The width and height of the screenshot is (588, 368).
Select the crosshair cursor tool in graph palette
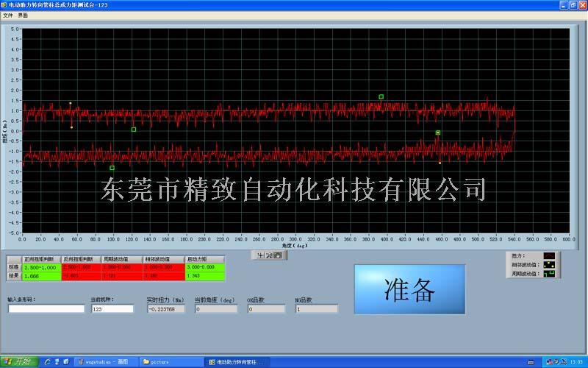click(x=260, y=255)
